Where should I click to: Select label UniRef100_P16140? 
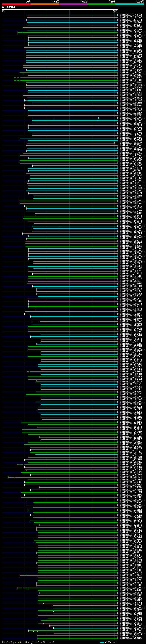click(x=131, y=314)
